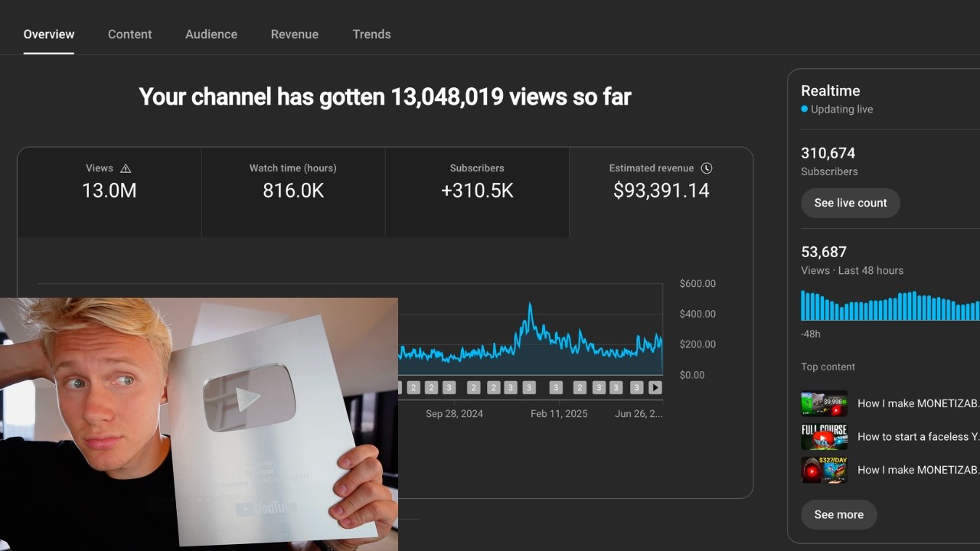Click the play-icon video marker on the chart timeline
The image size is (980, 551).
(655, 388)
